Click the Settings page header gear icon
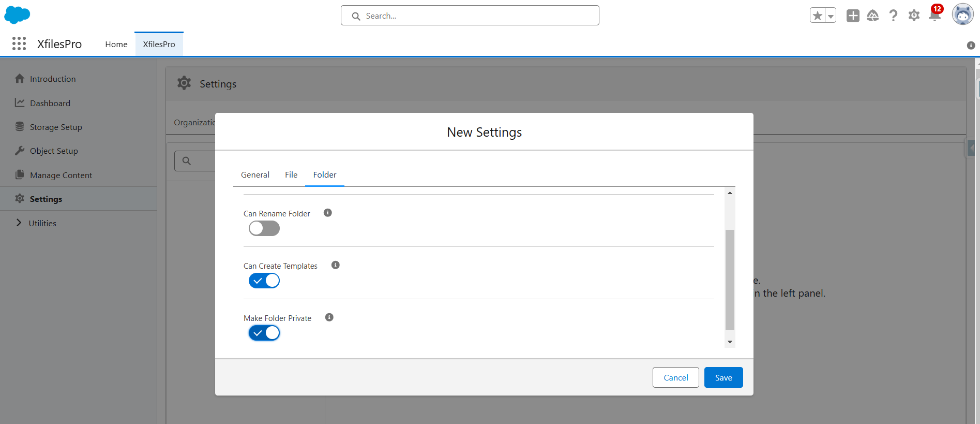 [x=184, y=83]
